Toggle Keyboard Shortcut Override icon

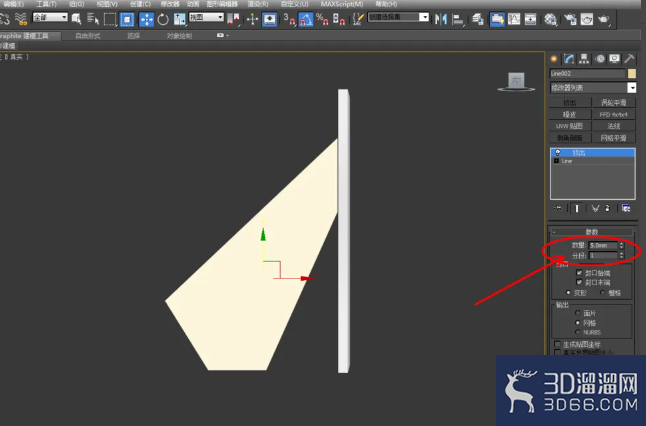[x=269, y=19]
